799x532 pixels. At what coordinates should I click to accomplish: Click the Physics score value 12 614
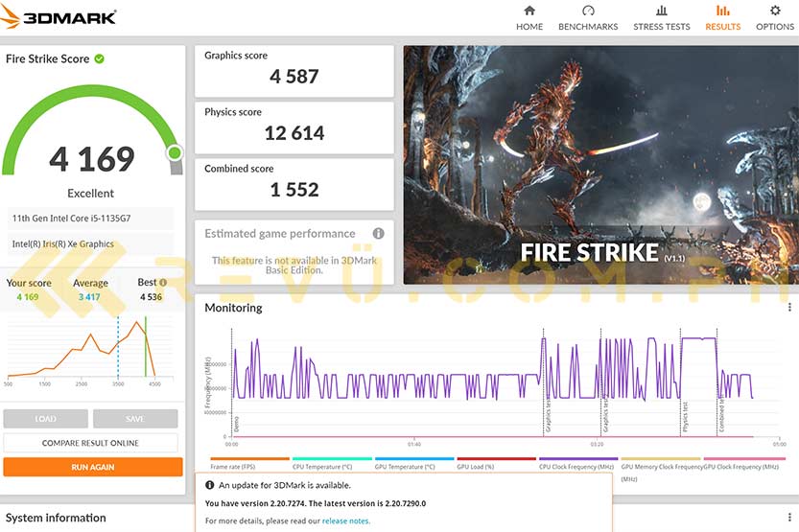tap(294, 133)
